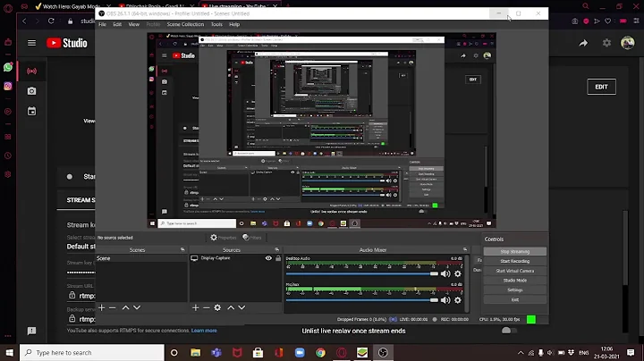The height and width of the screenshot is (361, 644).
Task: Adjust Desktop Audio volume slider
Action: tap(362, 274)
